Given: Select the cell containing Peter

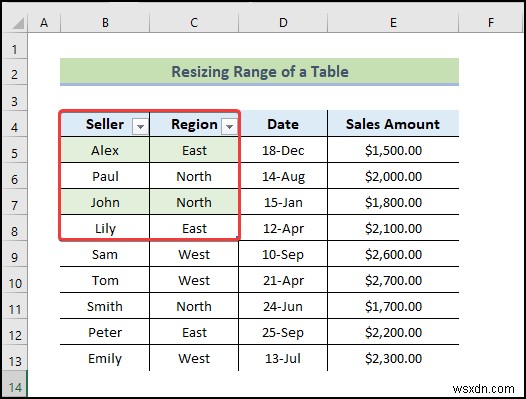Looking at the screenshot, I should pos(105,332).
